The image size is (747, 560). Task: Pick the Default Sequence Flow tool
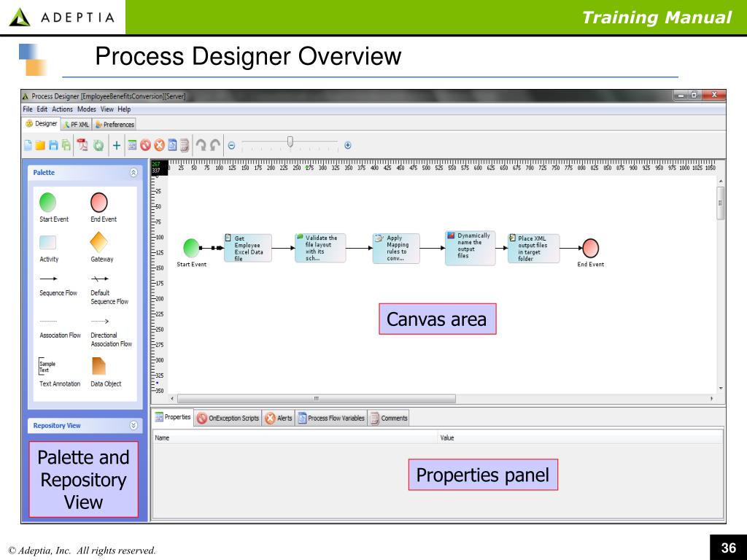click(99, 279)
